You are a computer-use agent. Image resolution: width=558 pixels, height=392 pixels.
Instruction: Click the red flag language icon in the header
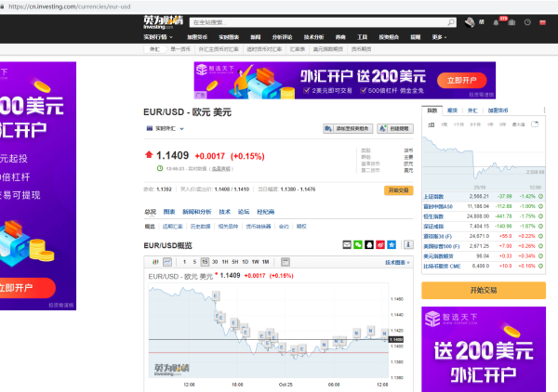click(543, 22)
